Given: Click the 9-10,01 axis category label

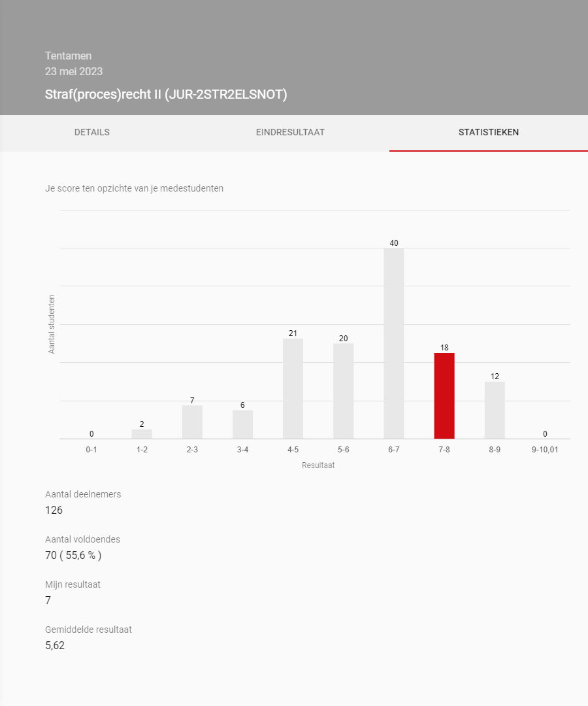Looking at the screenshot, I should pyautogui.click(x=545, y=450).
